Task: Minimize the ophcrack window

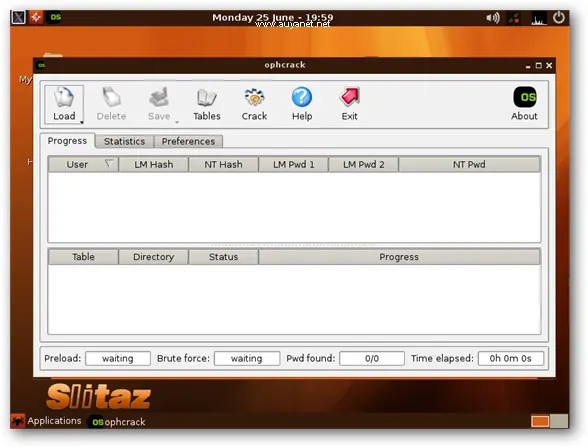Action: click(528, 66)
